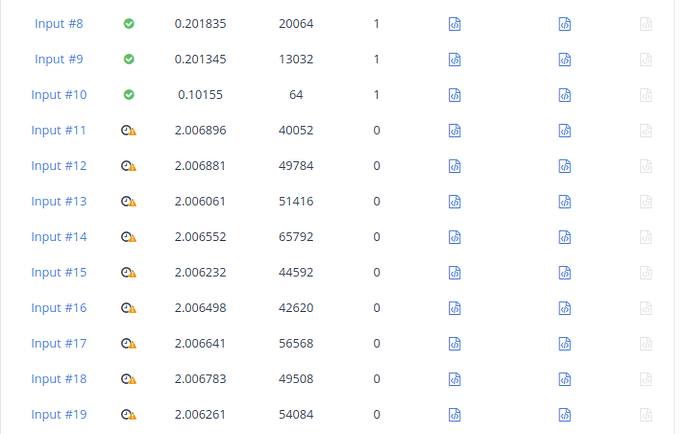Viewport: 690px width, 434px height.
Task: Select memory value 64
Action: [296, 95]
